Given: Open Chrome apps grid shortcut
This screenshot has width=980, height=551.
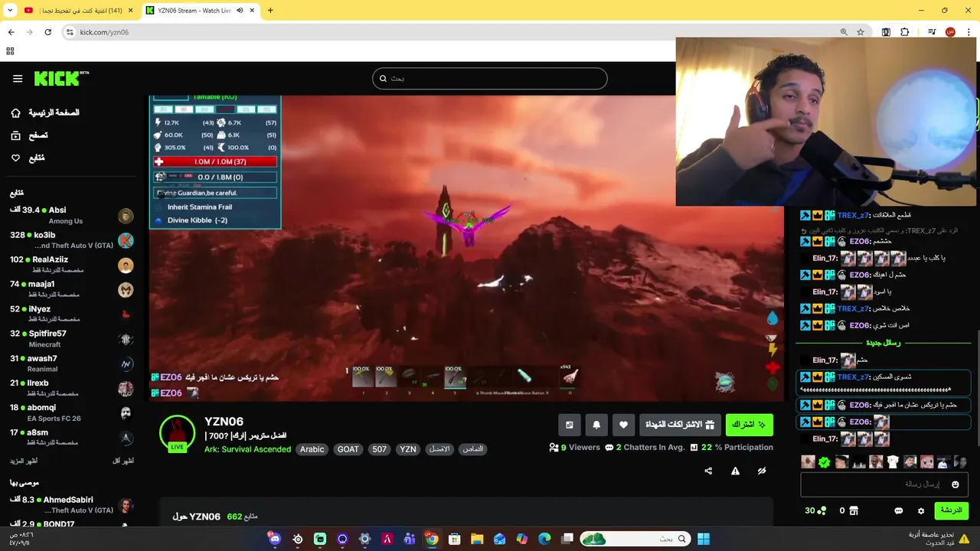Looking at the screenshot, I should tap(10, 51).
